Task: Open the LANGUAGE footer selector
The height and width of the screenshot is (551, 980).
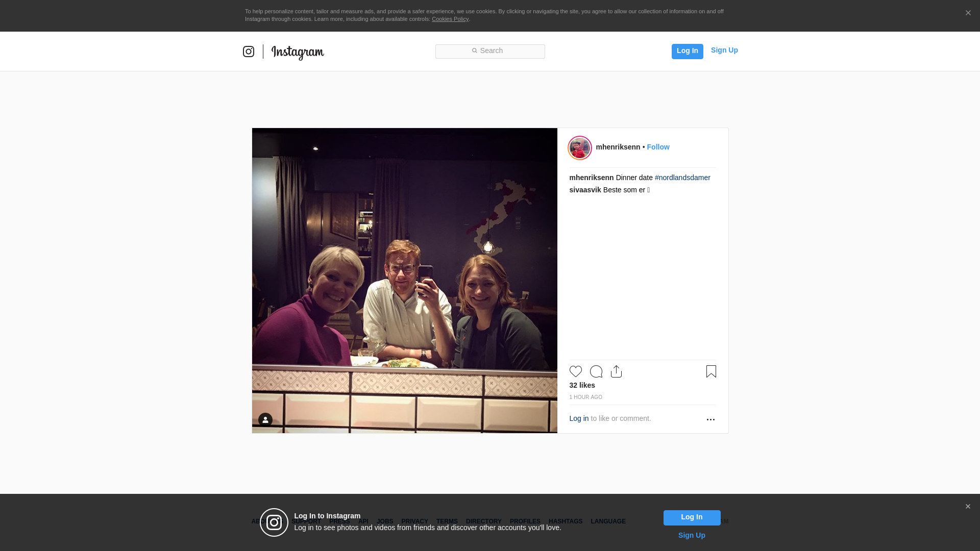Action: tap(608, 521)
